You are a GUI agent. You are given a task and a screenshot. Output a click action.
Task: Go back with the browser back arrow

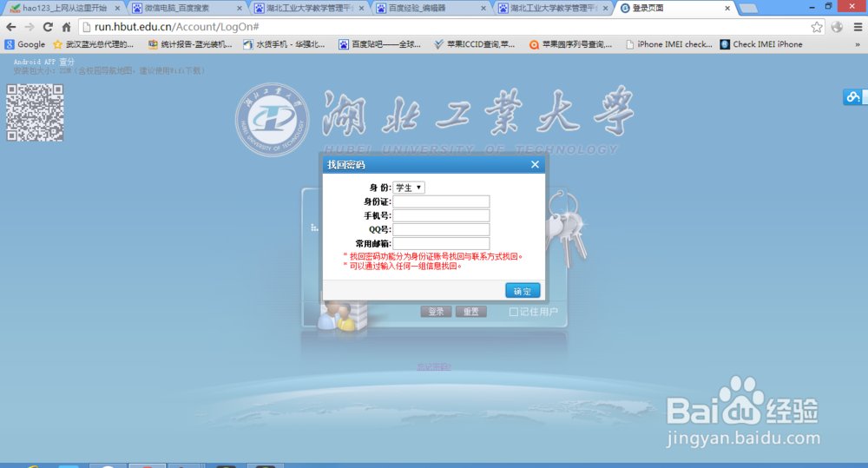tap(11, 27)
